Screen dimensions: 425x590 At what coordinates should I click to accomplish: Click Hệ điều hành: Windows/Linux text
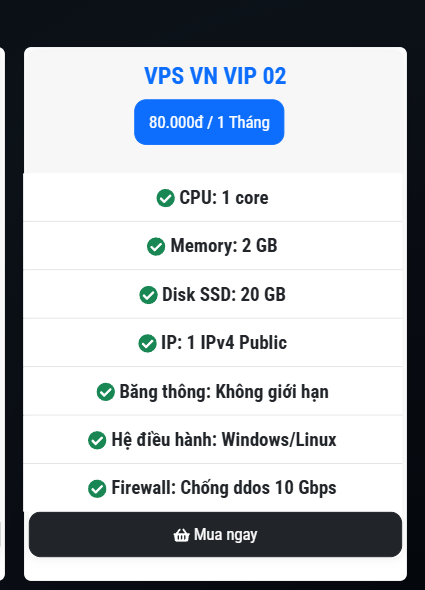pos(224,440)
